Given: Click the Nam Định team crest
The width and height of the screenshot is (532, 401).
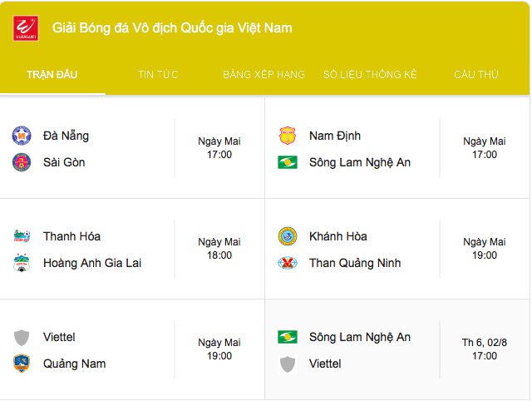Looking at the screenshot, I should (x=288, y=136).
